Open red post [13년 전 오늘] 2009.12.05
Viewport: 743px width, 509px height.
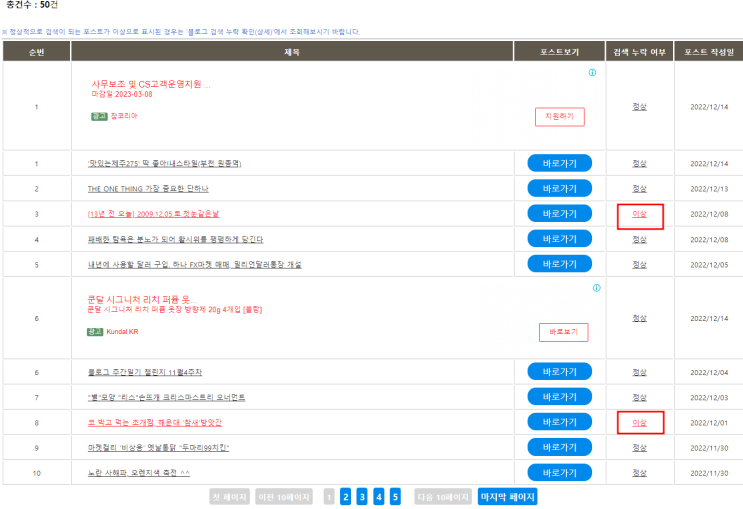pos(153,214)
